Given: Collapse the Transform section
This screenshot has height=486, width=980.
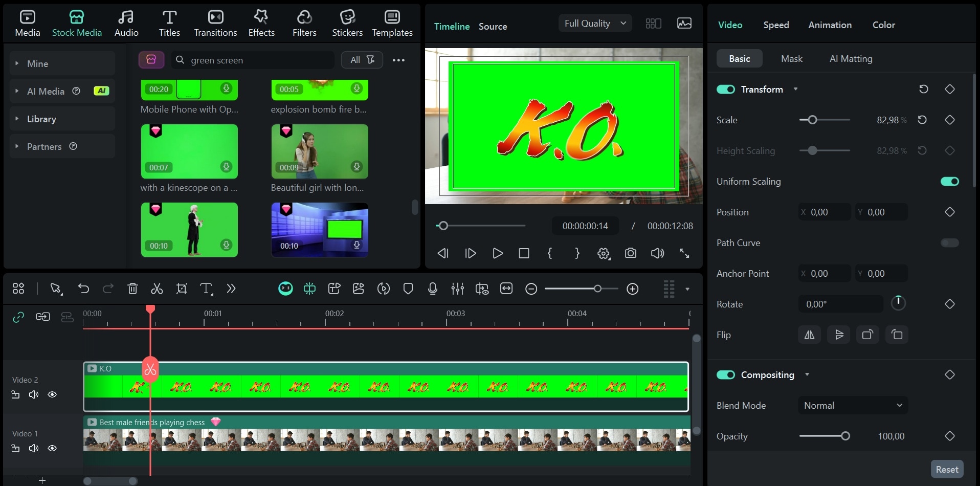Looking at the screenshot, I should pyautogui.click(x=796, y=89).
